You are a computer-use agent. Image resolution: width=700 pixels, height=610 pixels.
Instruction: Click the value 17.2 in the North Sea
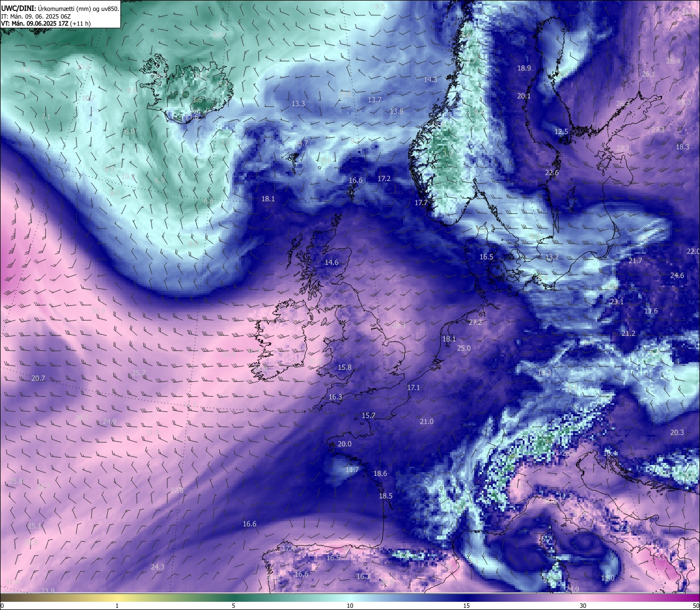[384, 179]
